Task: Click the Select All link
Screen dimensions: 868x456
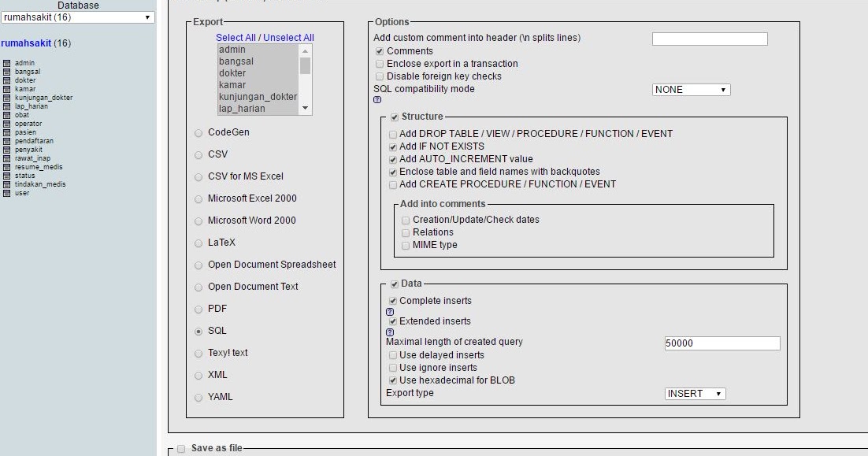Action: 236,38
